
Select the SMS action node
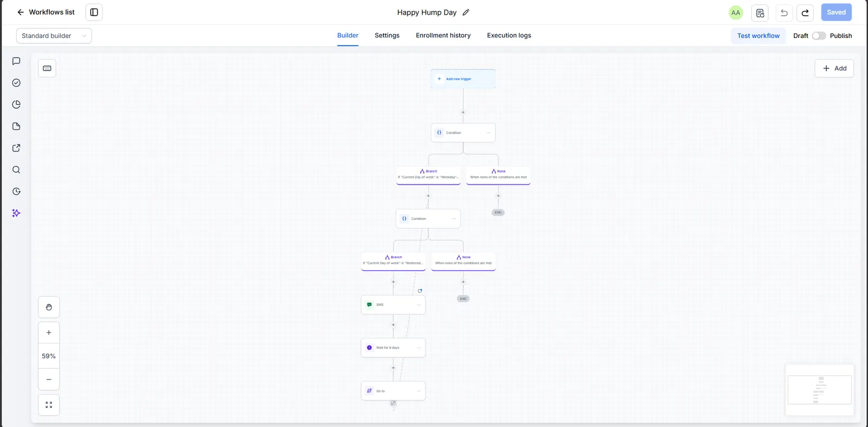coord(393,305)
